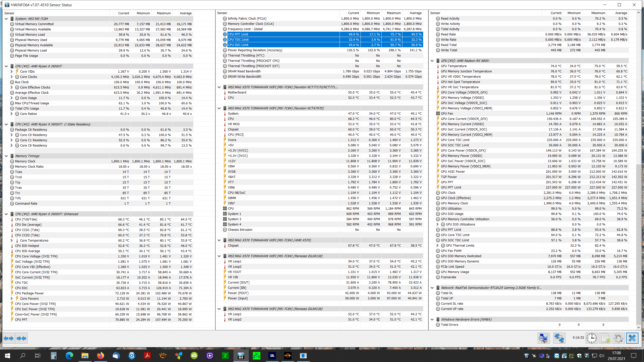The image size is (644, 362).
Task: Open the Ryzen Master taskbar icon
Action: pyautogui.click(x=288, y=355)
